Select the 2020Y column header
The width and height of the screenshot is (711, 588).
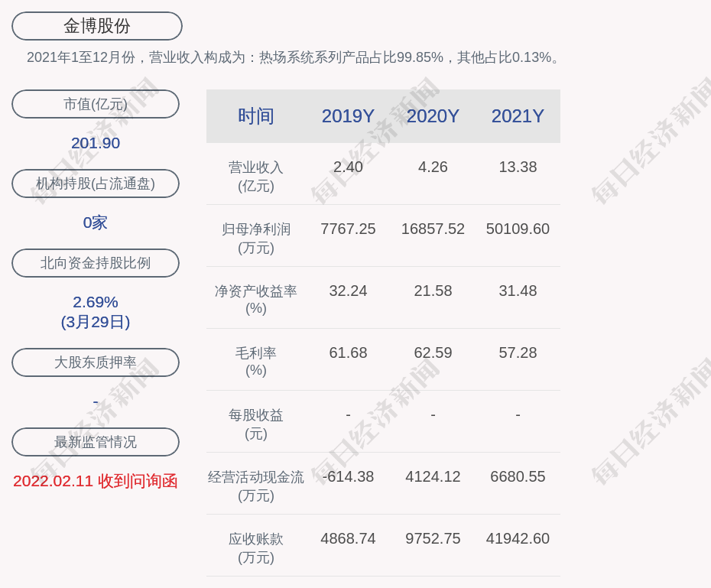[x=433, y=116]
